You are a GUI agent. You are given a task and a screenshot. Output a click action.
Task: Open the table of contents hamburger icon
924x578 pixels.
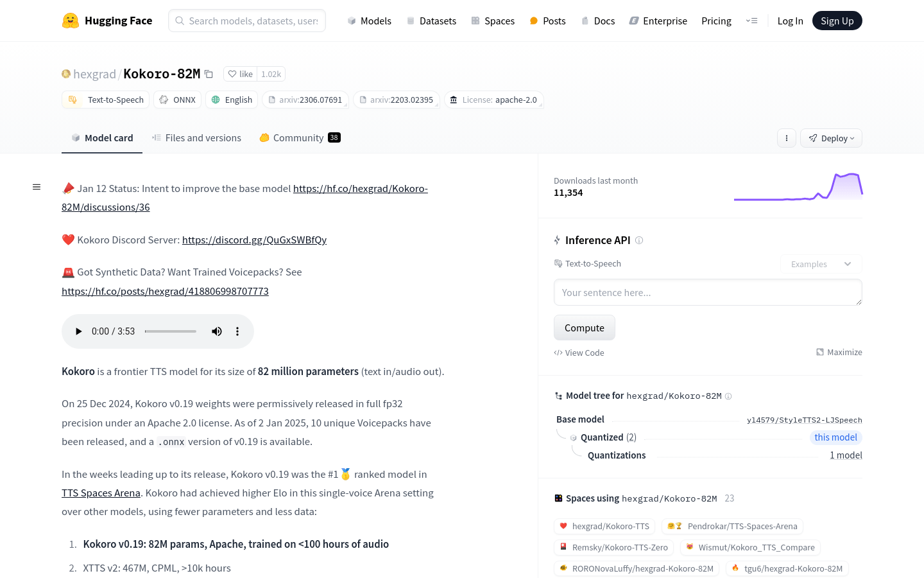pos(37,187)
